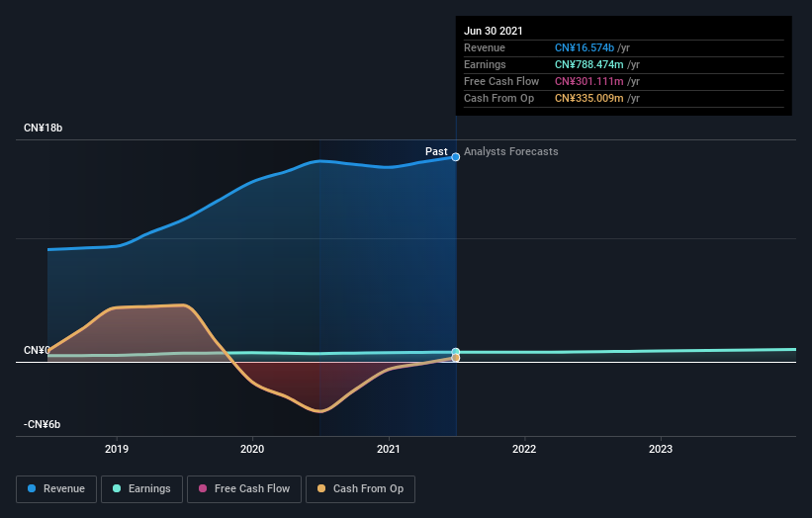Click the Analysts Forecasts label

[511, 151]
